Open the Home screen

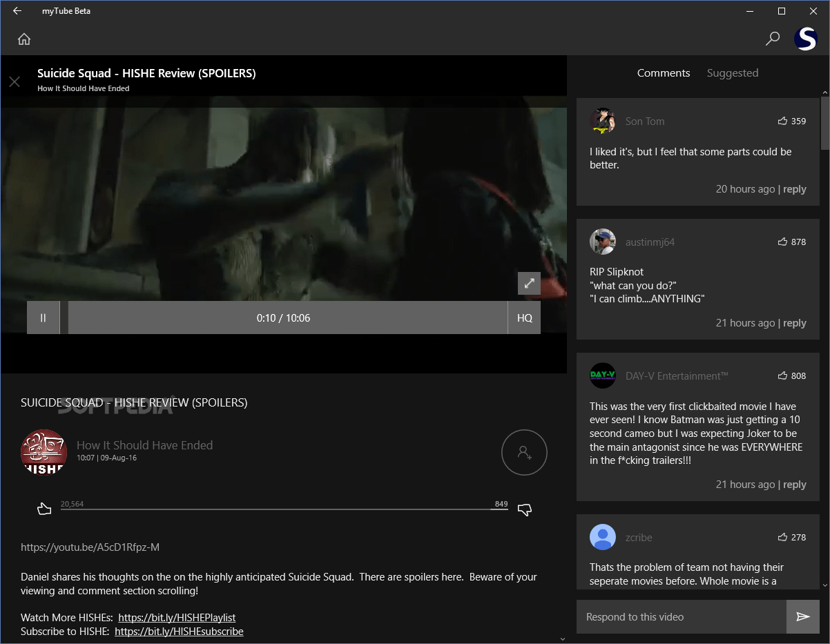(x=23, y=39)
